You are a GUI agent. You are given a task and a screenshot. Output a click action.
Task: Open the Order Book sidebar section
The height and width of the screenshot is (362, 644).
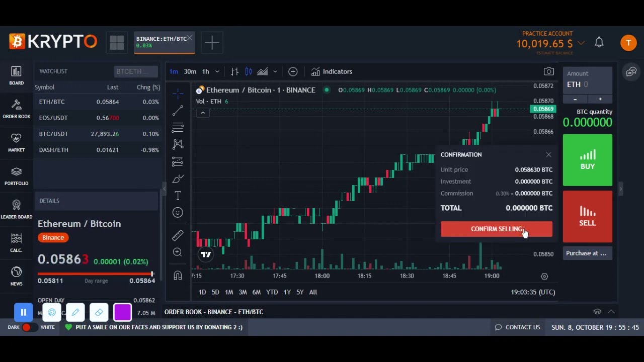pyautogui.click(x=16, y=109)
